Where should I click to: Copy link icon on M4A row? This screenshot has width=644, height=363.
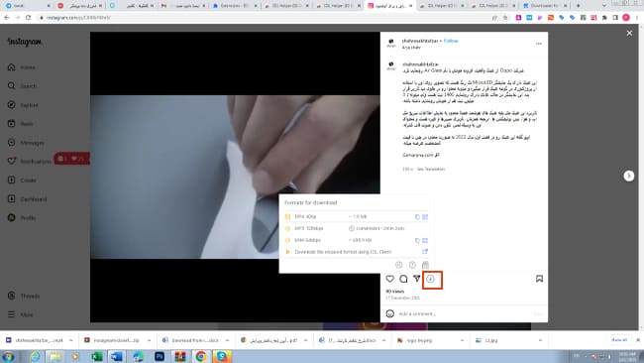click(x=417, y=240)
